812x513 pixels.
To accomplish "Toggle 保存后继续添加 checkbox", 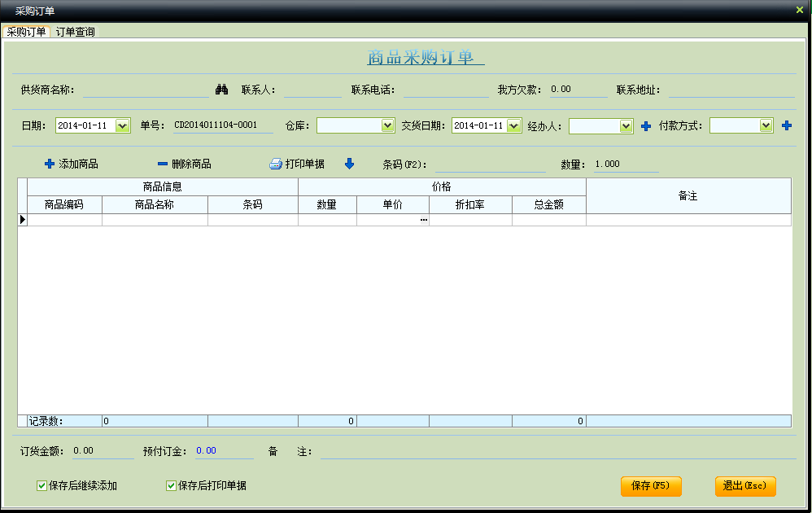I will 42,485.
